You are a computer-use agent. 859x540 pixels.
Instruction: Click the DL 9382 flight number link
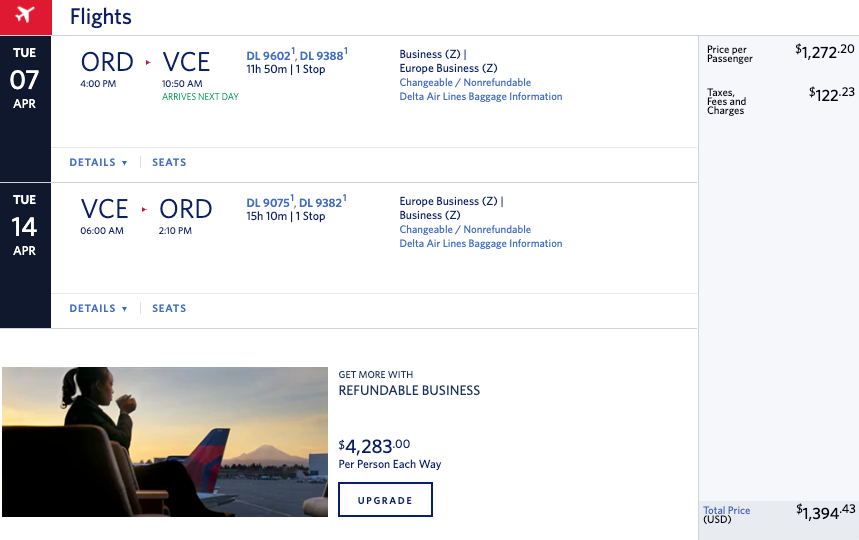coord(322,202)
